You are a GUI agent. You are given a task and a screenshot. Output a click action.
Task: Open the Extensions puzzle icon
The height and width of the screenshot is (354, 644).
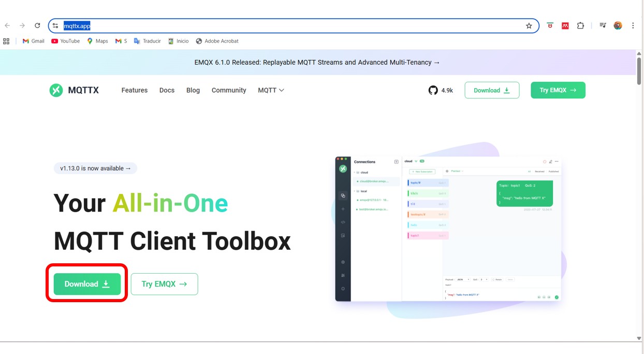pyautogui.click(x=580, y=25)
